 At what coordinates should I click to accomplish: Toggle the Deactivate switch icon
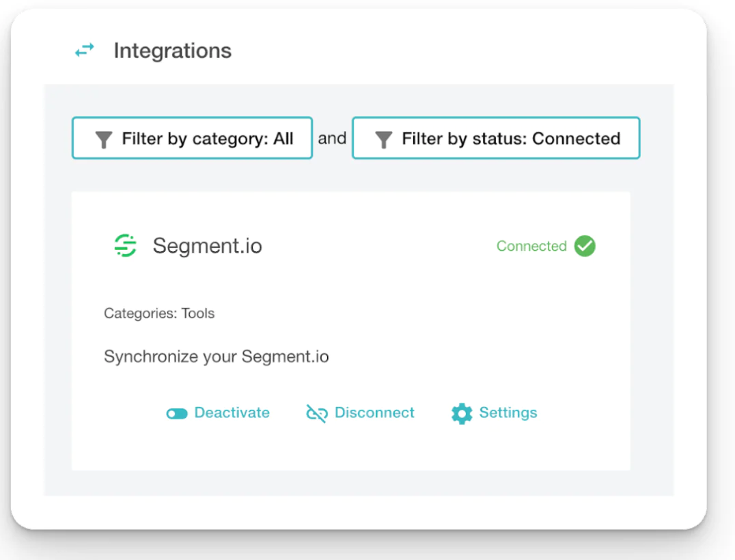coord(177,414)
